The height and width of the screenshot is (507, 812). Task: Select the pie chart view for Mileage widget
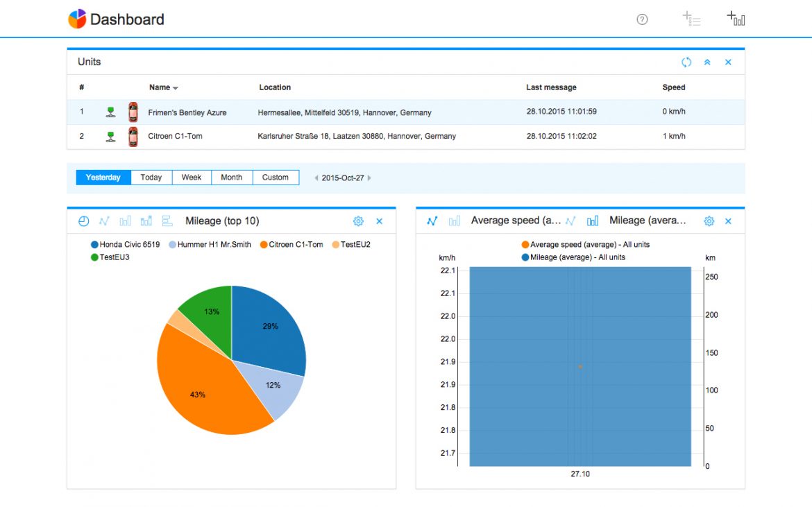tap(84, 221)
